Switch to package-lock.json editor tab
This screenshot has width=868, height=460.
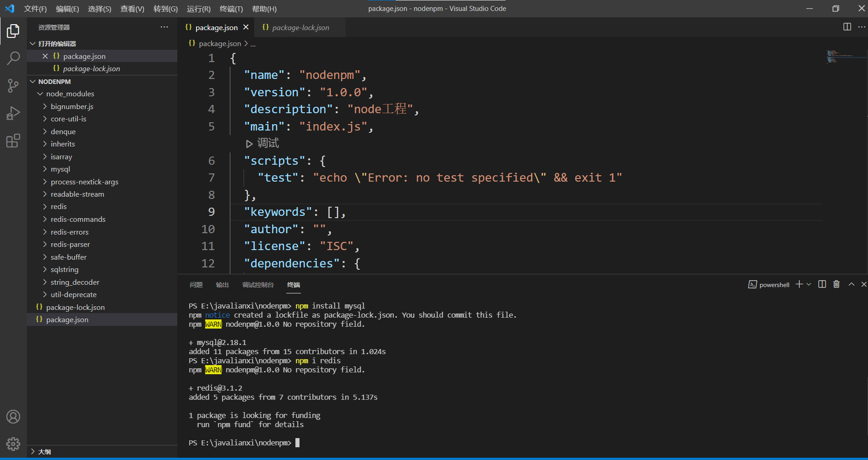(x=300, y=27)
